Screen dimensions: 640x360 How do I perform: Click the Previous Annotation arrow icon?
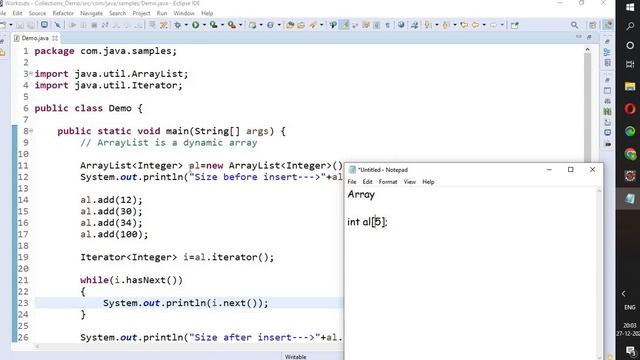point(446,25)
